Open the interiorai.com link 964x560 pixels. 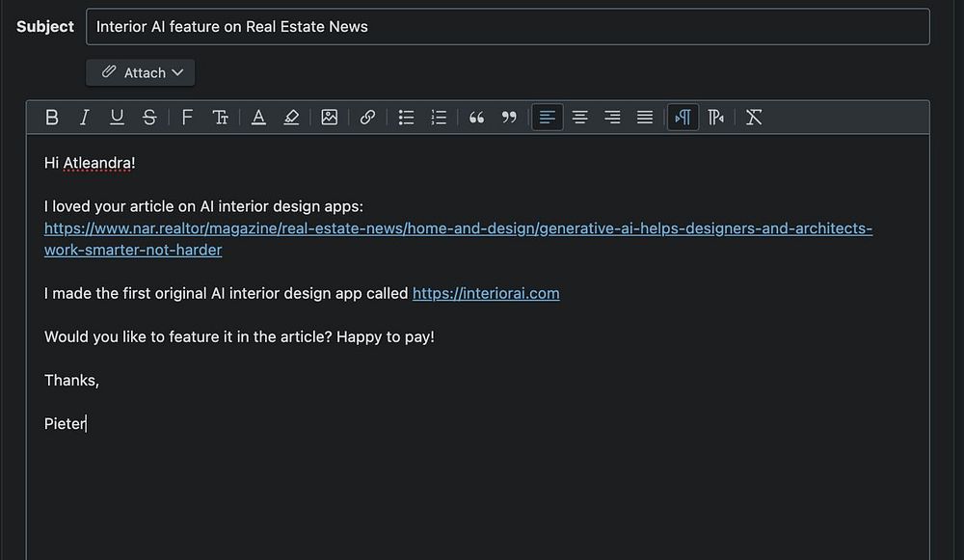click(486, 293)
